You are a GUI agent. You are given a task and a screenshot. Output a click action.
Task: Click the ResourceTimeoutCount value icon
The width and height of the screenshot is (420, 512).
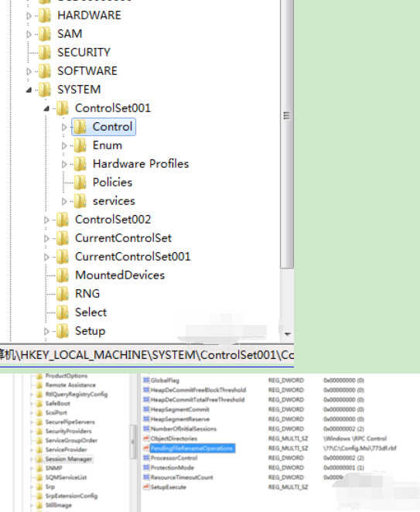point(146,477)
